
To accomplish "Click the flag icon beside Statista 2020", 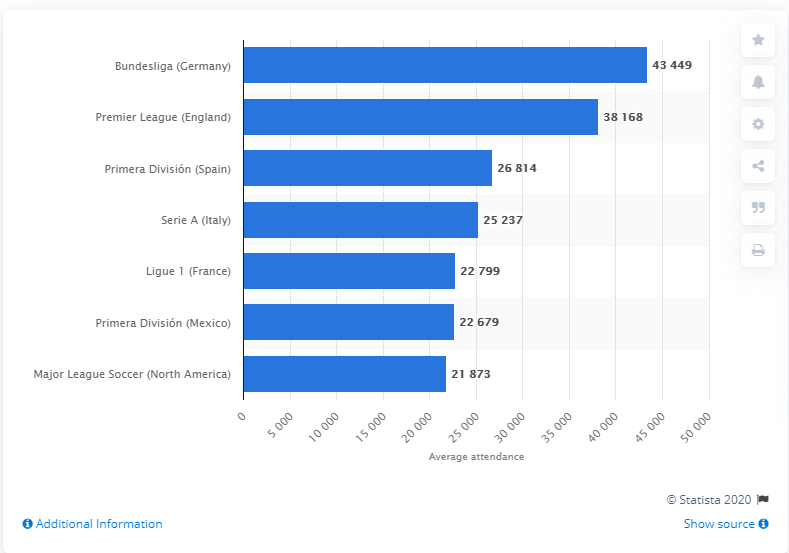I will [x=763, y=499].
